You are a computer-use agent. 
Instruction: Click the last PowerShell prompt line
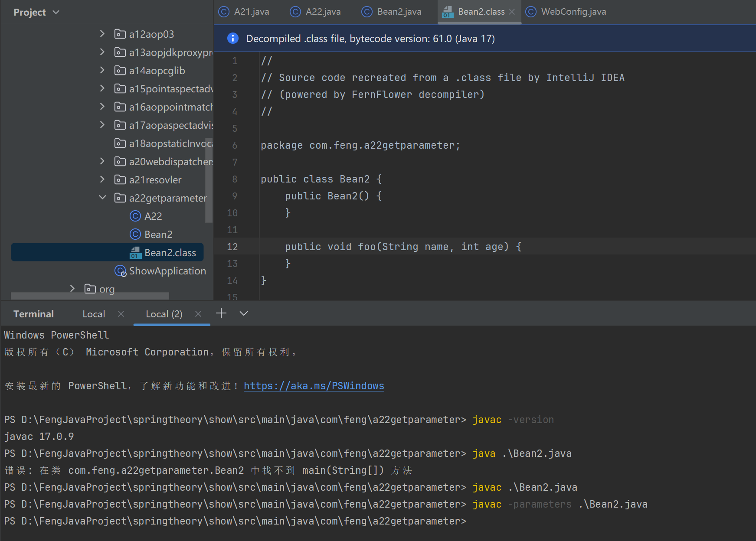(235, 521)
